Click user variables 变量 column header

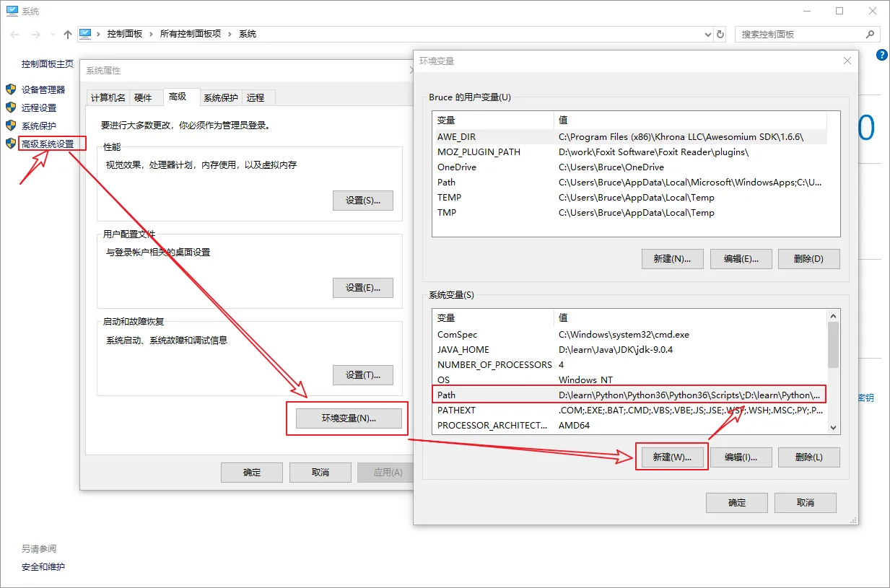(493, 120)
